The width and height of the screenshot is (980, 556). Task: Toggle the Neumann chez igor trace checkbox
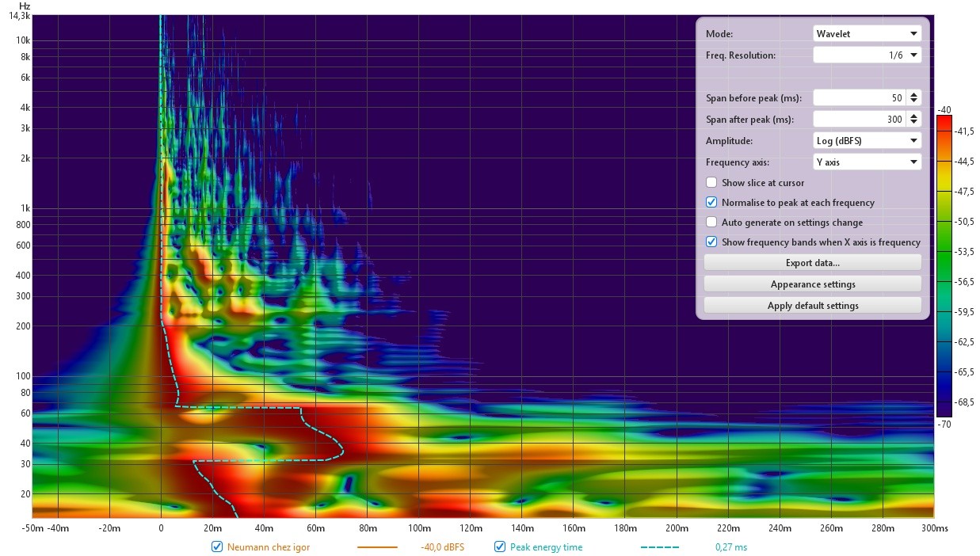pos(217,546)
